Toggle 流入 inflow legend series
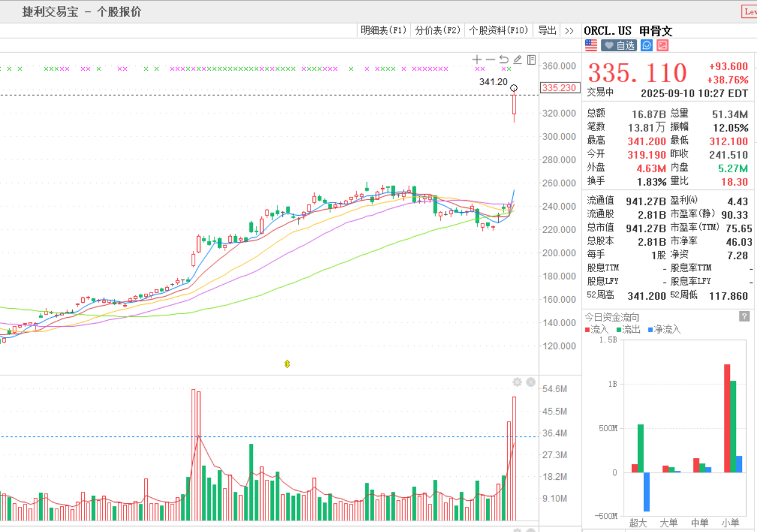 (x=596, y=330)
